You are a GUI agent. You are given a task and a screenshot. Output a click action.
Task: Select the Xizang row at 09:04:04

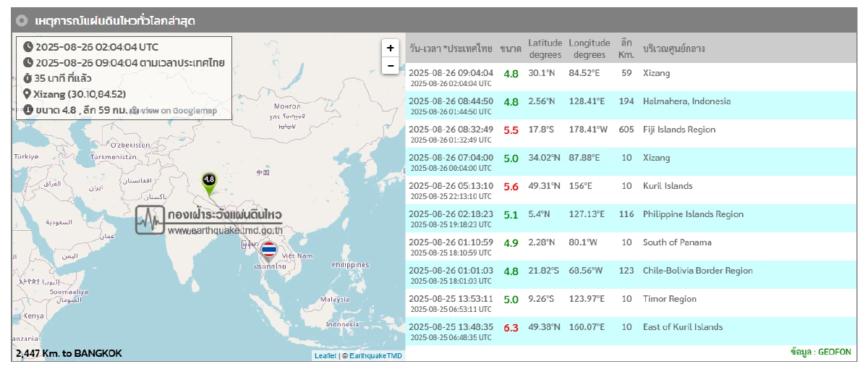tap(631, 77)
